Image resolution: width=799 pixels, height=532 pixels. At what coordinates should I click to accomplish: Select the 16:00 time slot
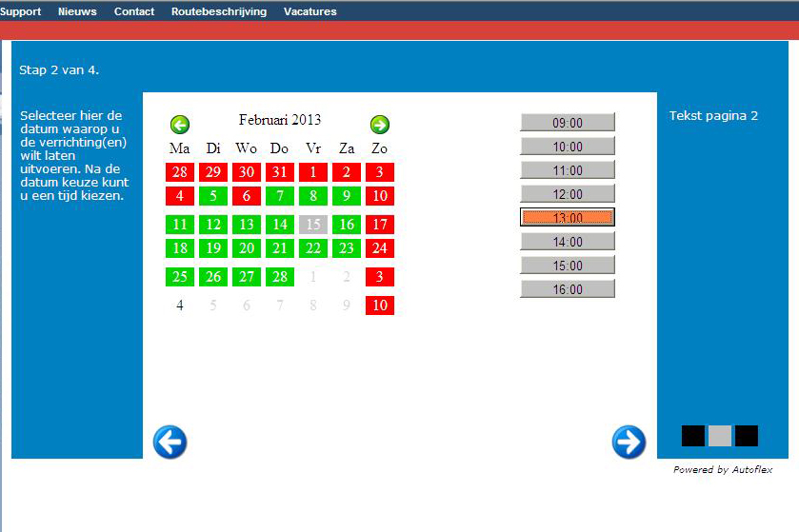tap(568, 289)
